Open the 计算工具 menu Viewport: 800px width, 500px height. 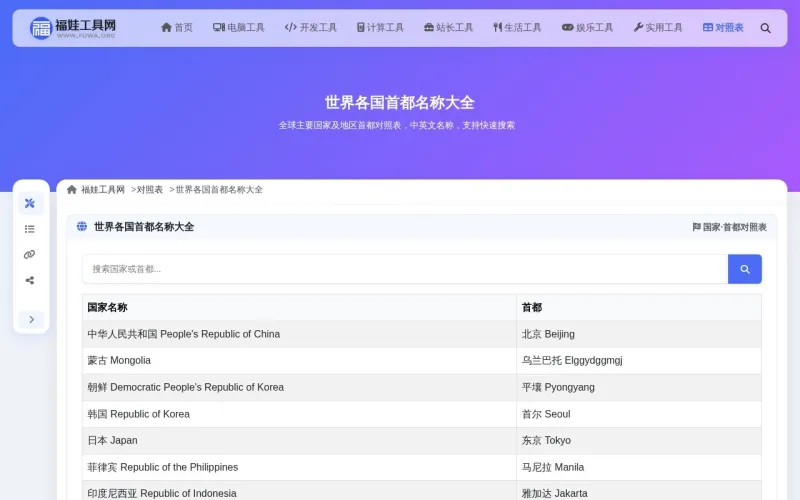tap(380, 28)
